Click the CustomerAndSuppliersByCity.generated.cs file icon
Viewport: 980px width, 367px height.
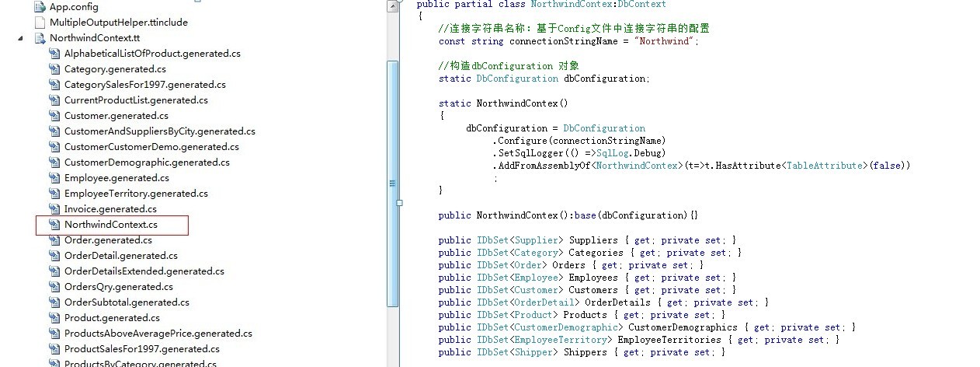54,131
